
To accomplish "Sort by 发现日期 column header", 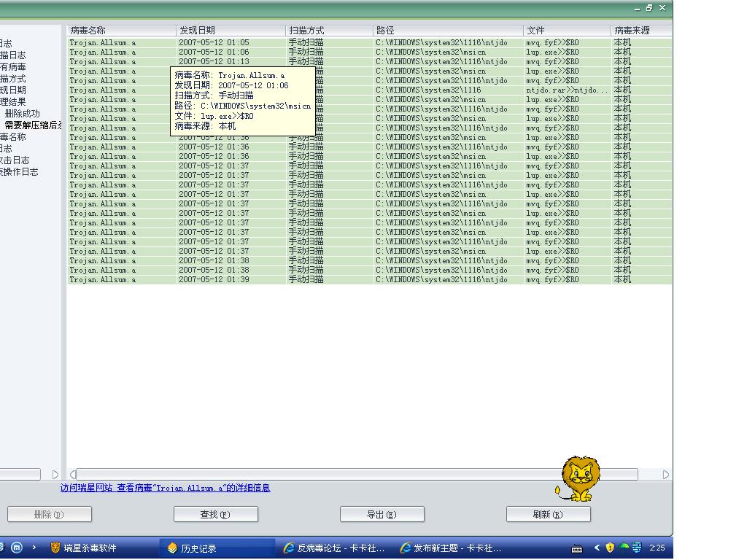I will click(231, 31).
